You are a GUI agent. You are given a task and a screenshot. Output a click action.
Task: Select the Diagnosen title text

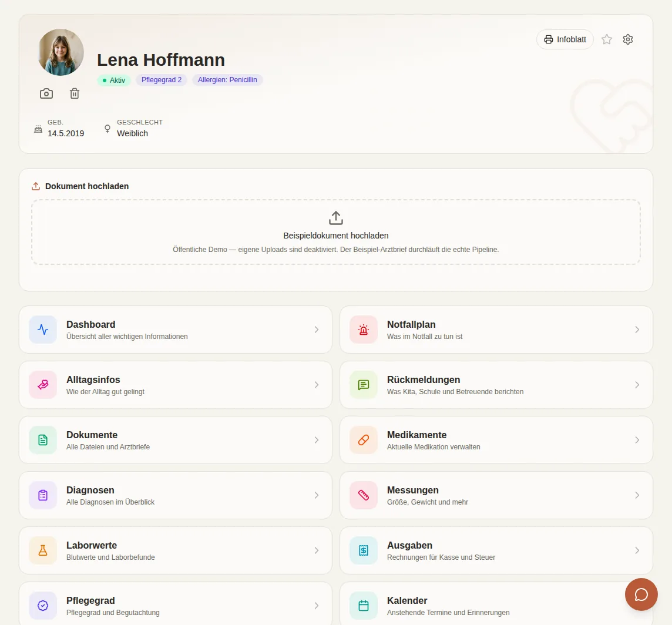(90, 490)
